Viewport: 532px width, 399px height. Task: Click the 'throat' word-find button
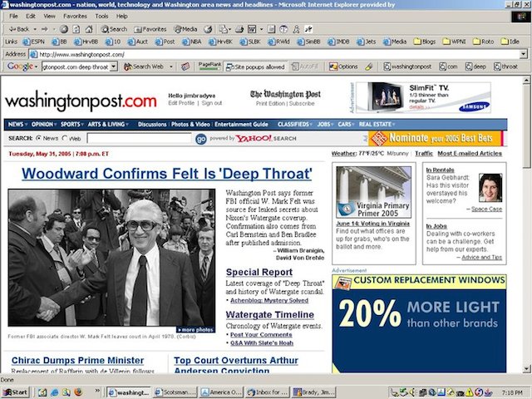pyautogui.click(x=506, y=66)
